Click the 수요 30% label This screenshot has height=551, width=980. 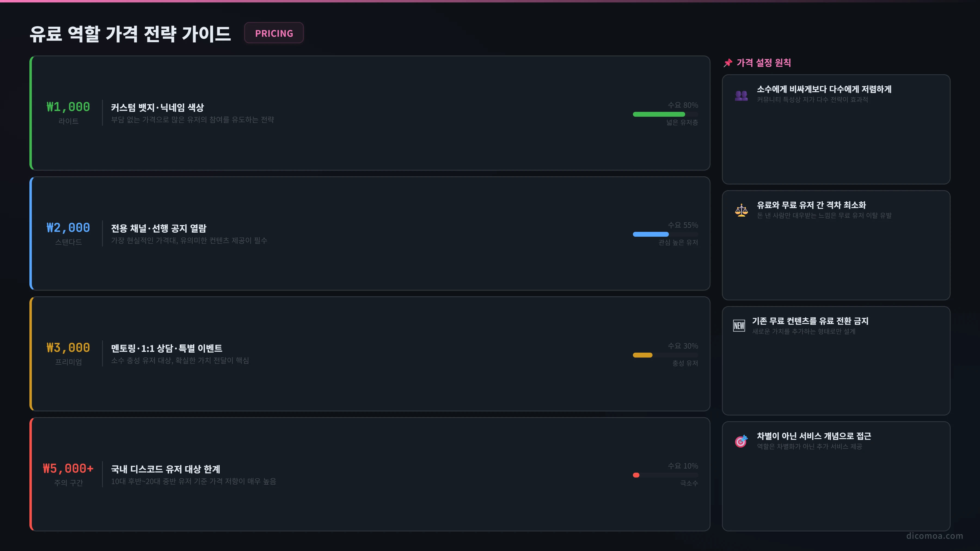pyautogui.click(x=683, y=346)
